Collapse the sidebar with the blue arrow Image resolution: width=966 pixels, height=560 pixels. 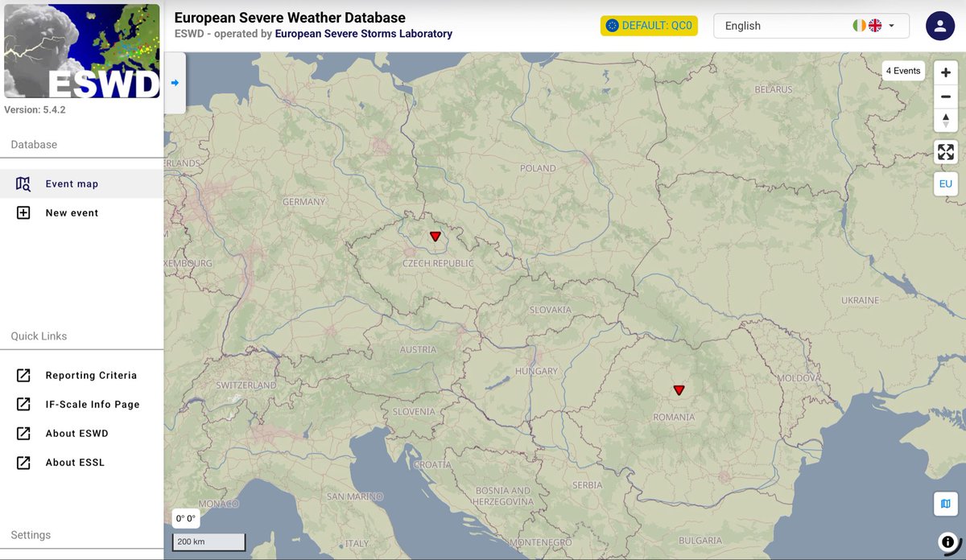coord(175,83)
